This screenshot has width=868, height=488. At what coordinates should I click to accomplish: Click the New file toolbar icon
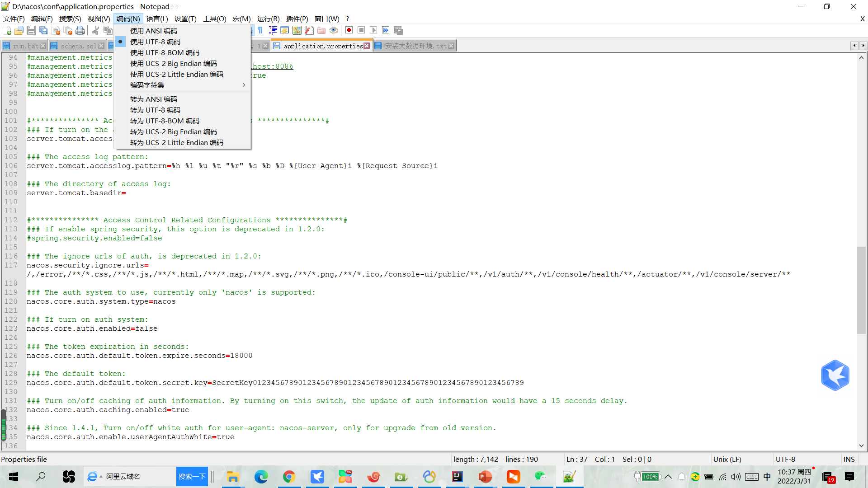[7, 30]
